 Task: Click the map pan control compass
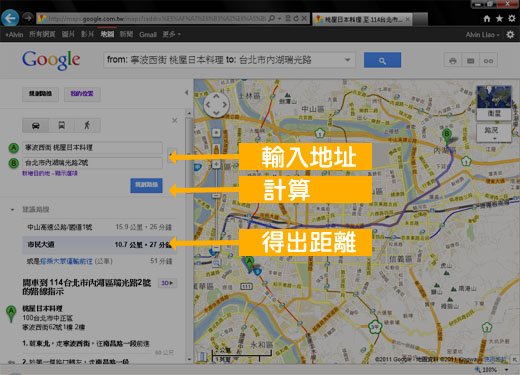216,105
